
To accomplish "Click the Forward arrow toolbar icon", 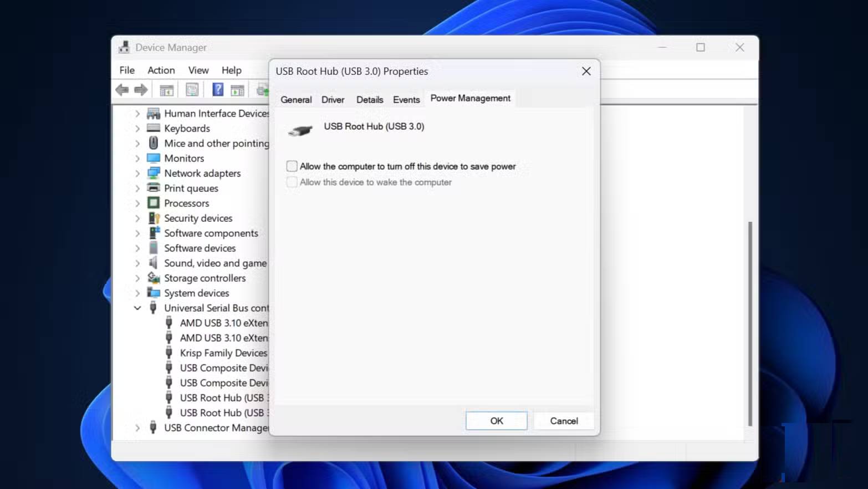I will pyautogui.click(x=141, y=89).
